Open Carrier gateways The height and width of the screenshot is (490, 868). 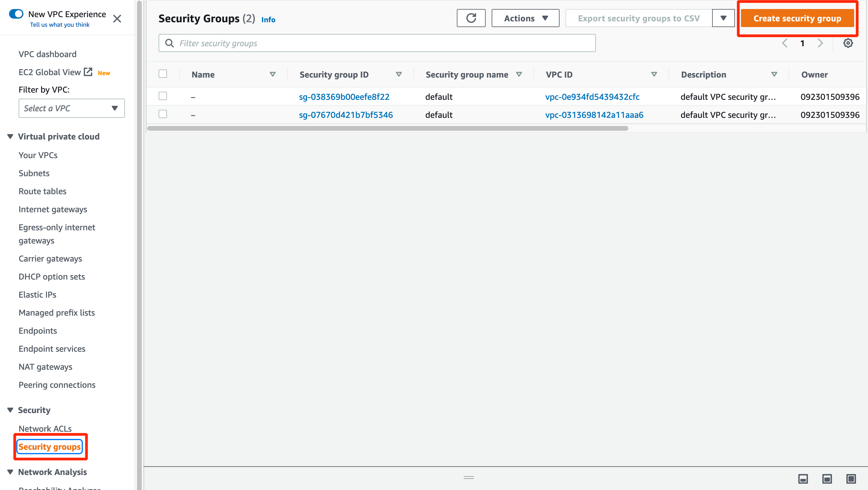click(x=50, y=259)
